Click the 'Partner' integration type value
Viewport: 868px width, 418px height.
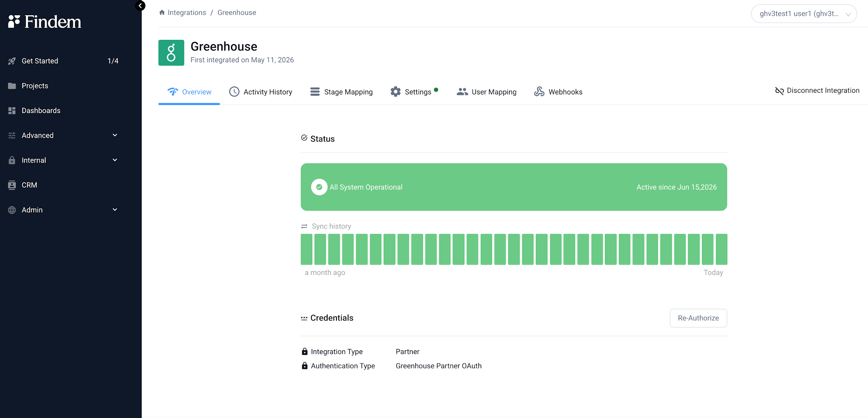[x=408, y=352]
